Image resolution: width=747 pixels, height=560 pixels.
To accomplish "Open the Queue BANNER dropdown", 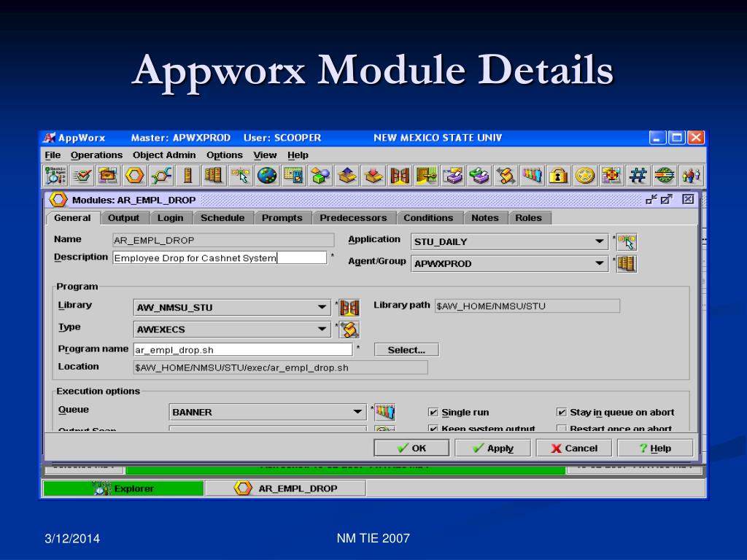I will (x=267, y=412).
